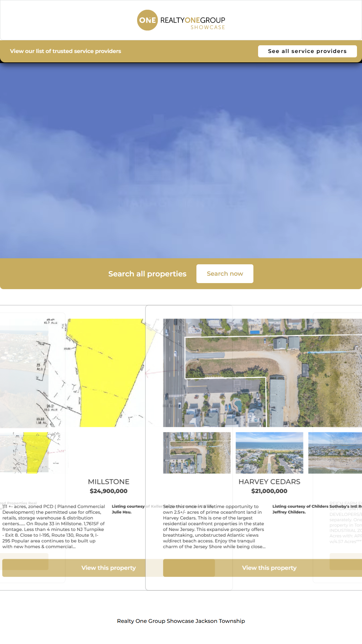Open the Millstone yellow-highlighted plot map image
Viewport: 362px width, 644px height.
tap(107, 372)
